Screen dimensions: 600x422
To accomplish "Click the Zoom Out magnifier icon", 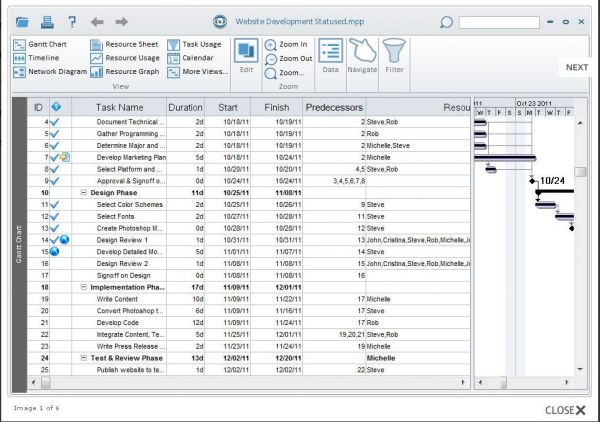I will tap(272, 59).
